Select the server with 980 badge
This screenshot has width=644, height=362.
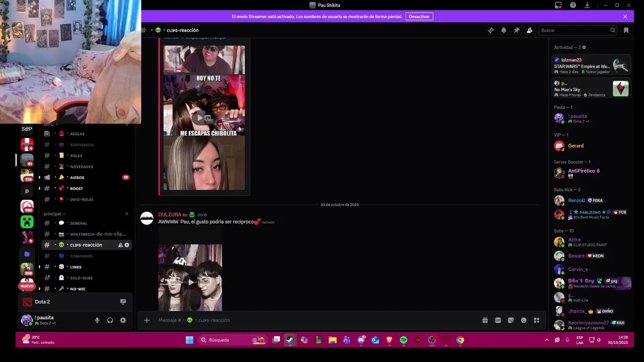(x=27, y=206)
